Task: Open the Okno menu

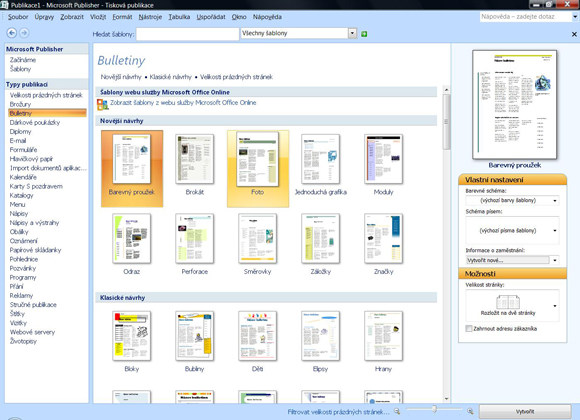Action: [239, 17]
